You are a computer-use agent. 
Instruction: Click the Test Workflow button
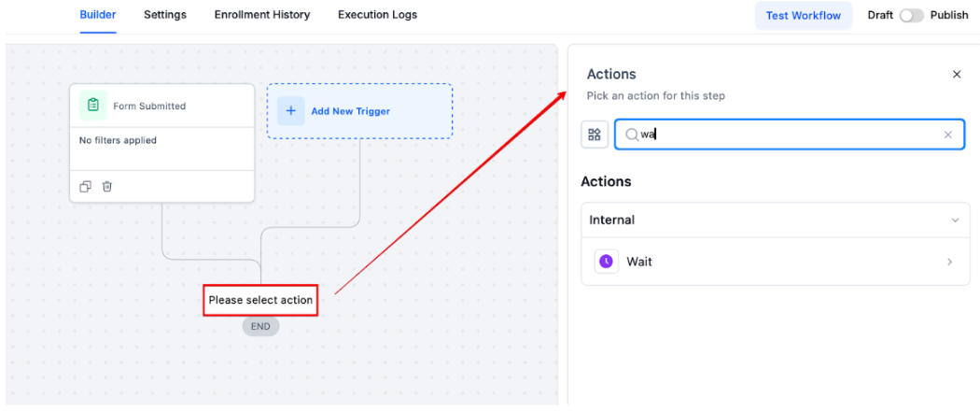tap(803, 16)
